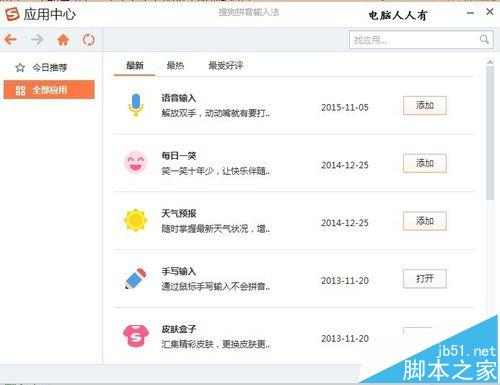Switch to the 最受好评 tab
This screenshot has width=500, height=385.
(226, 65)
